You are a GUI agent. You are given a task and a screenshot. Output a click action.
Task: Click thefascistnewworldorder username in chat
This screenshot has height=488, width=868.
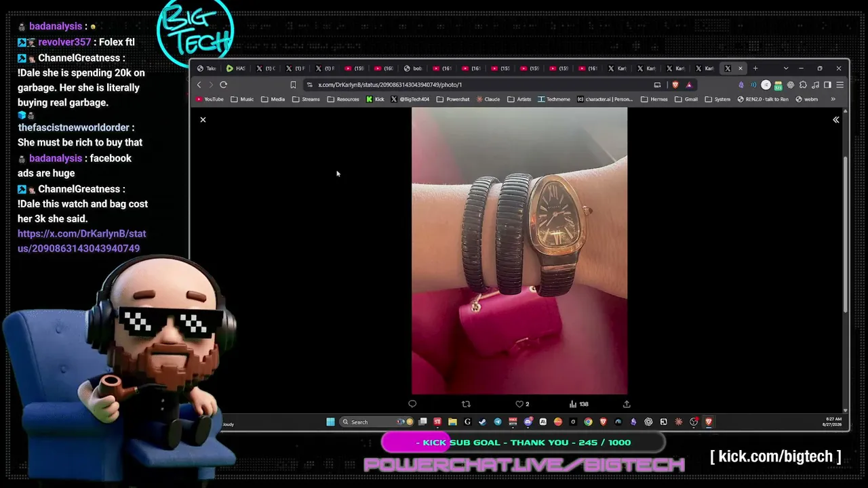pyautogui.click(x=73, y=127)
